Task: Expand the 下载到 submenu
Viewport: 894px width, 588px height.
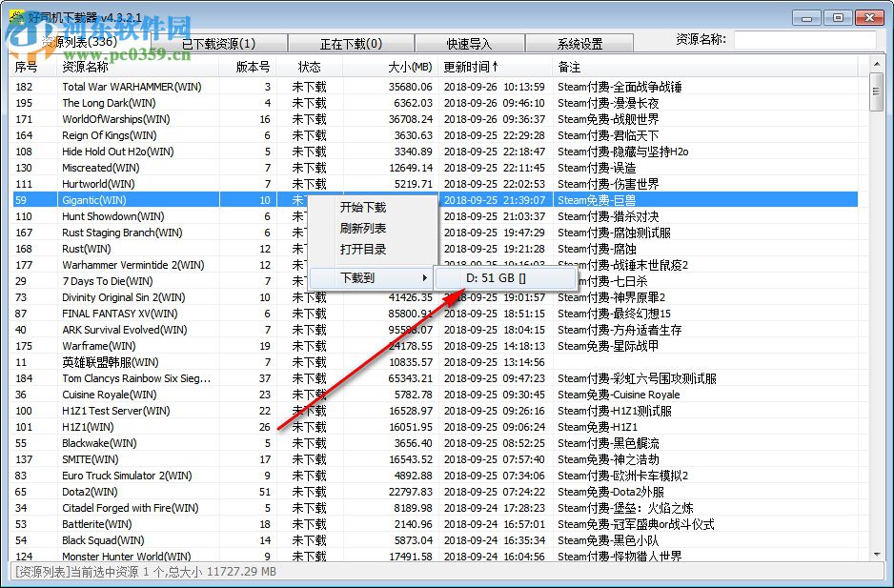Action: 373,277
